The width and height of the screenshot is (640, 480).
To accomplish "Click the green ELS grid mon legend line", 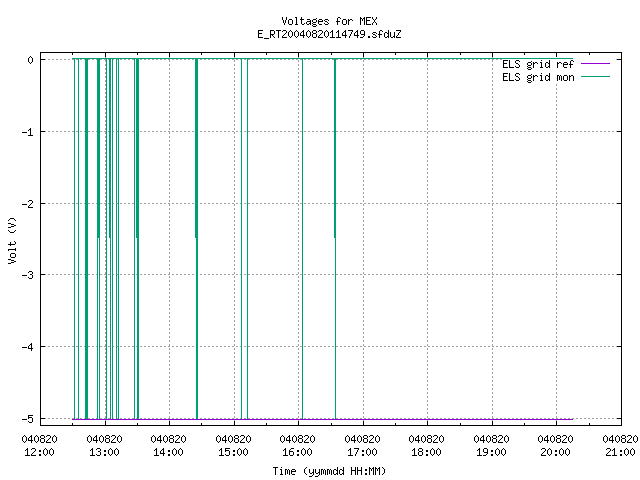I will pyautogui.click(x=596, y=77).
